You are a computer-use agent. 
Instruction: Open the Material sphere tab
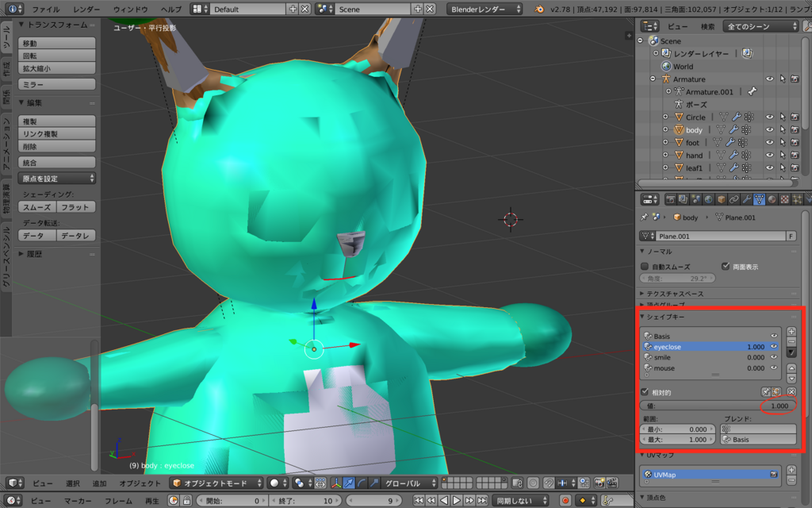pos(772,199)
